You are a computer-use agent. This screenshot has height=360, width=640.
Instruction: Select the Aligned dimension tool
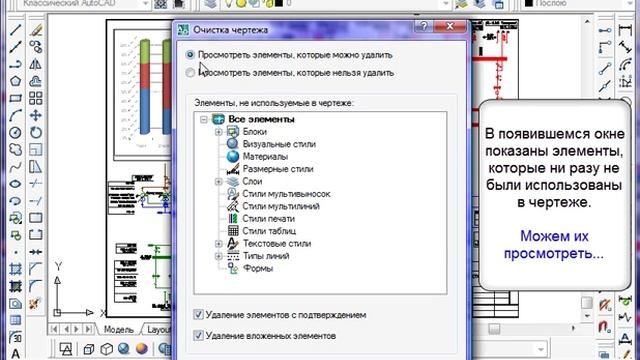[x=625, y=47]
